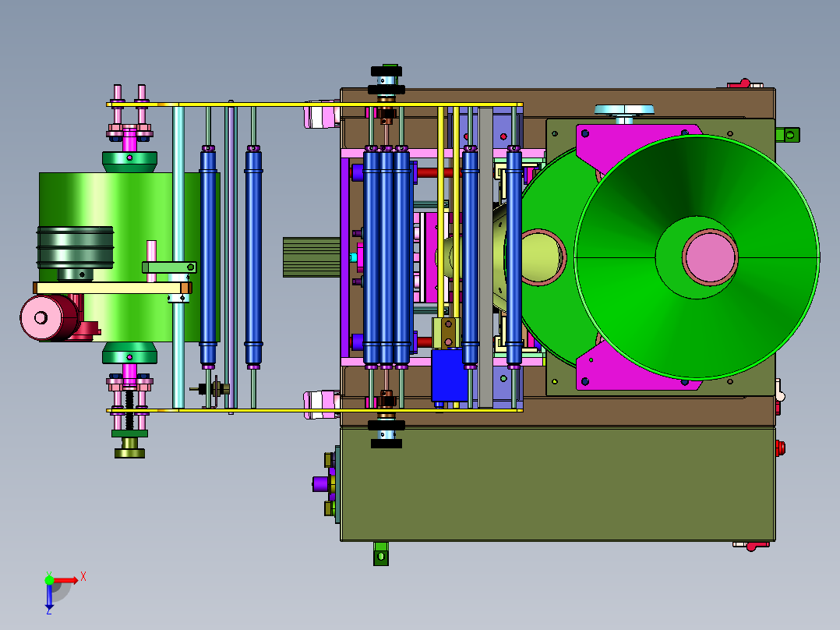Select the olive lower cabinet panel
Image resolution: width=840 pixels, height=630 pixels.
point(558,483)
